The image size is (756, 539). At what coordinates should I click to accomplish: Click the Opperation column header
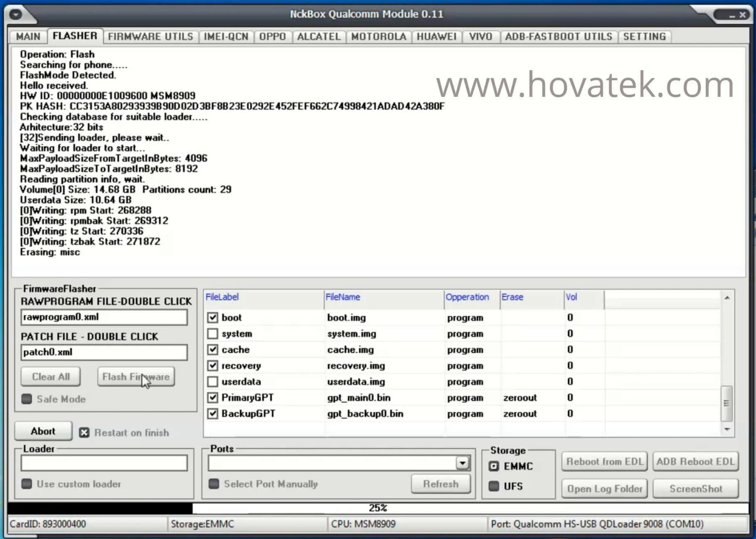pyautogui.click(x=472, y=297)
